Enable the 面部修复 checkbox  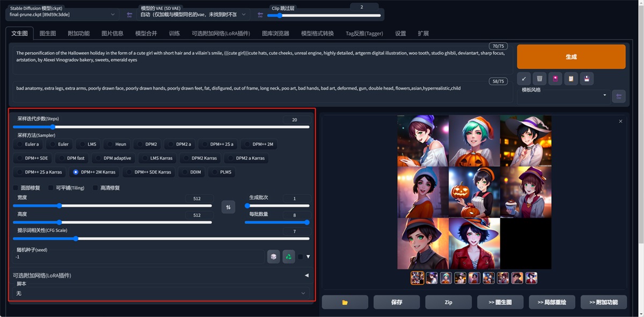[17, 188]
